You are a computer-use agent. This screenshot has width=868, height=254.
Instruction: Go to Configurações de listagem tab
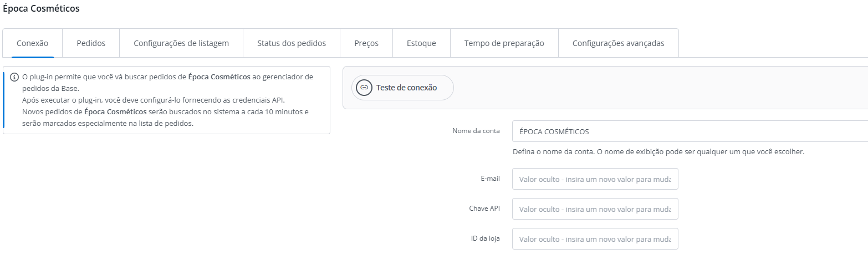click(x=181, y=43)
